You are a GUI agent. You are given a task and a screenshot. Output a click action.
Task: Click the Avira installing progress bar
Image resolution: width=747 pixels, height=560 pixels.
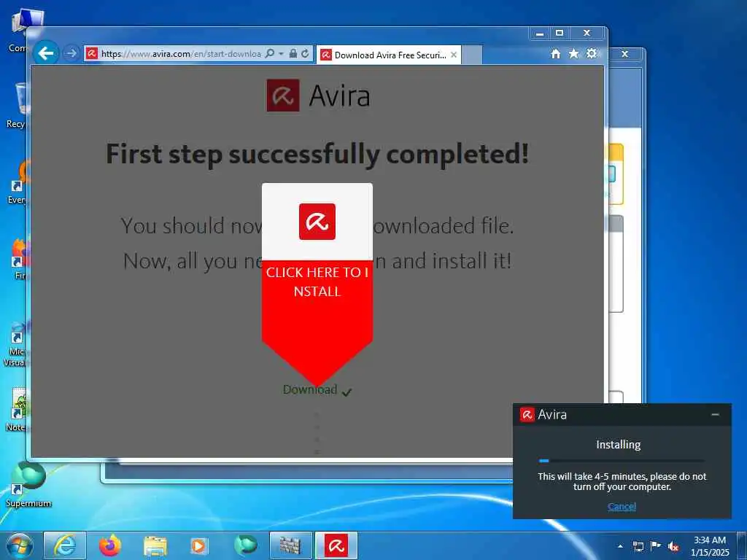pos(622,461)
